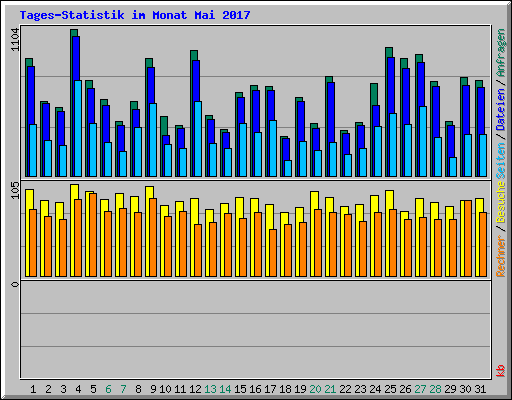This screenshot has width=512, height=400.
Task: Select the orange Rechner bar for day 1
Action: click(x=33, y=243)
